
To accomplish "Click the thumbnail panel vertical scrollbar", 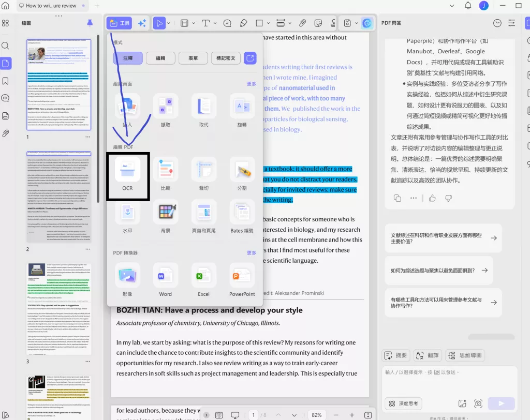I will click(98, 118).
